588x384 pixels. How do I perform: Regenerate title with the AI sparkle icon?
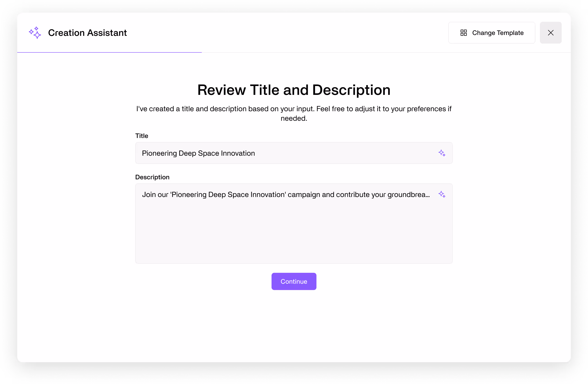click(442, 153)
